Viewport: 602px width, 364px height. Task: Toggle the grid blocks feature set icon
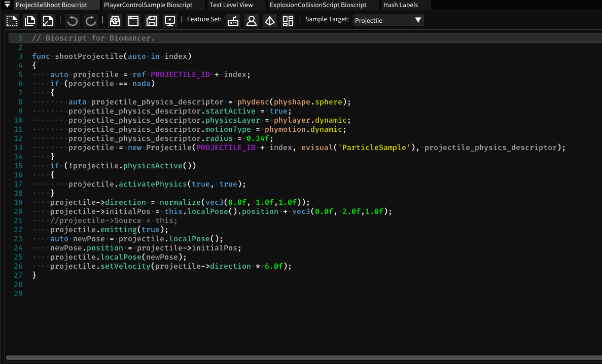click(x=288, y=20)
